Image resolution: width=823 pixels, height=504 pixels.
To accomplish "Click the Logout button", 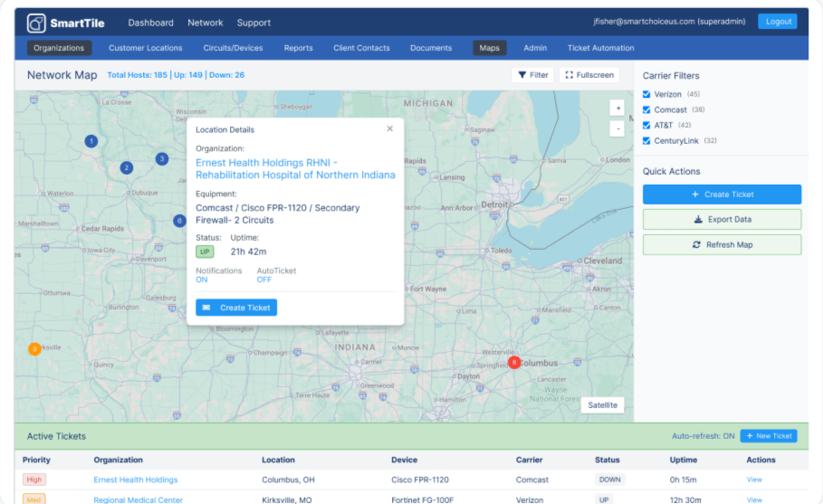I will pos(778,22).
